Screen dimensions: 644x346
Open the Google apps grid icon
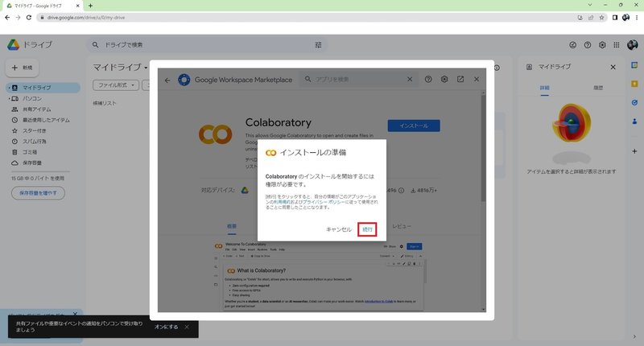[x=617, y=45]
